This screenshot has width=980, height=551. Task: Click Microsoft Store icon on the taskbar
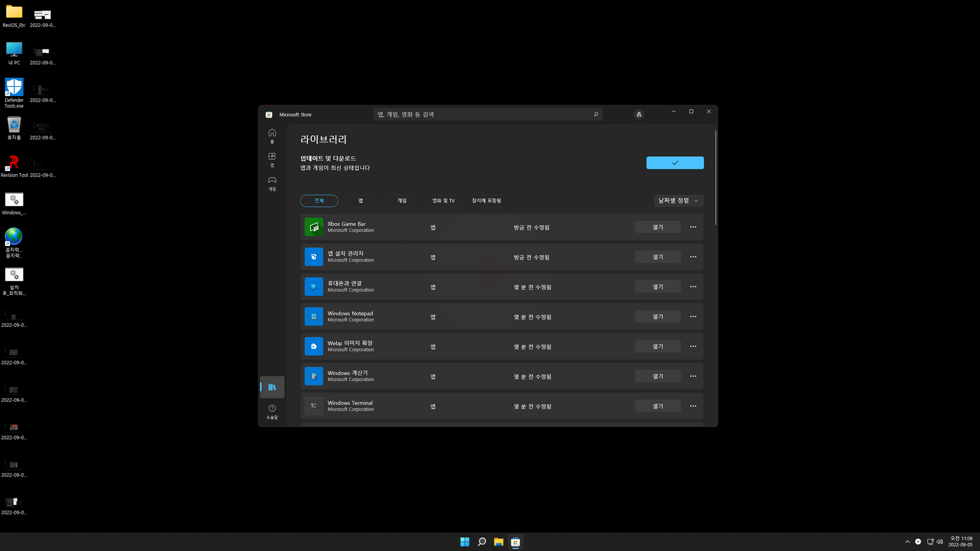[515, 542]
